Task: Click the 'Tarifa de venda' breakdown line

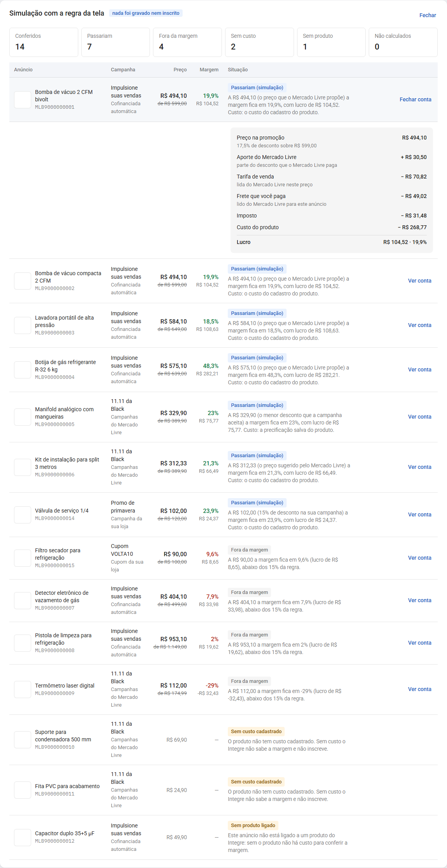Action: [332, 180]
